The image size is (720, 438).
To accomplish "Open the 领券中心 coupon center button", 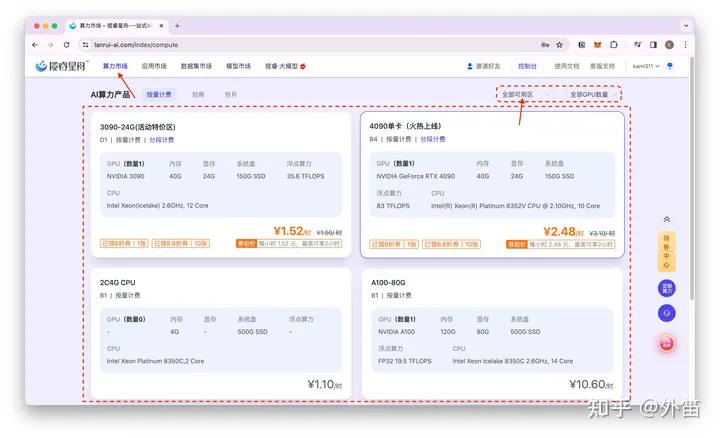I will [x=666, y=251].
